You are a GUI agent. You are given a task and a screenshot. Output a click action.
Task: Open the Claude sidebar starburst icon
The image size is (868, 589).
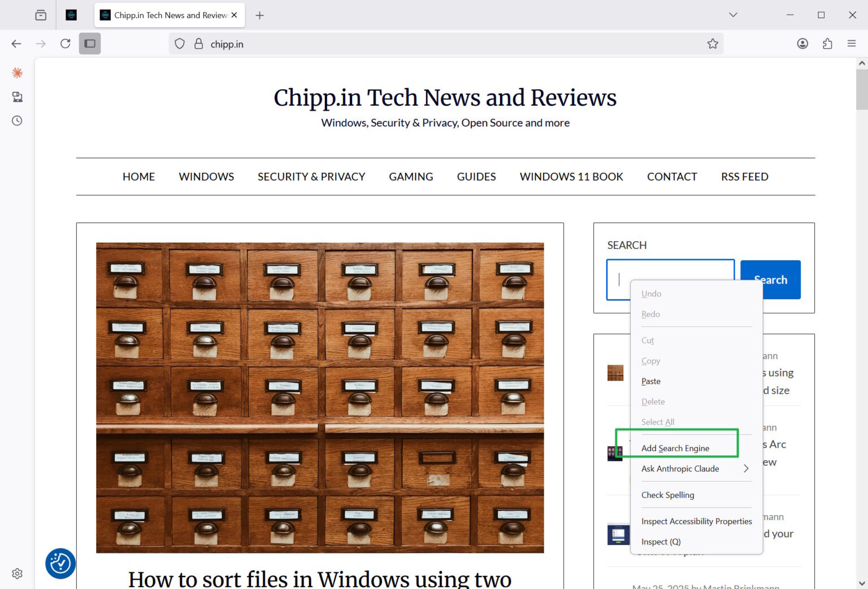pos(18,73)
